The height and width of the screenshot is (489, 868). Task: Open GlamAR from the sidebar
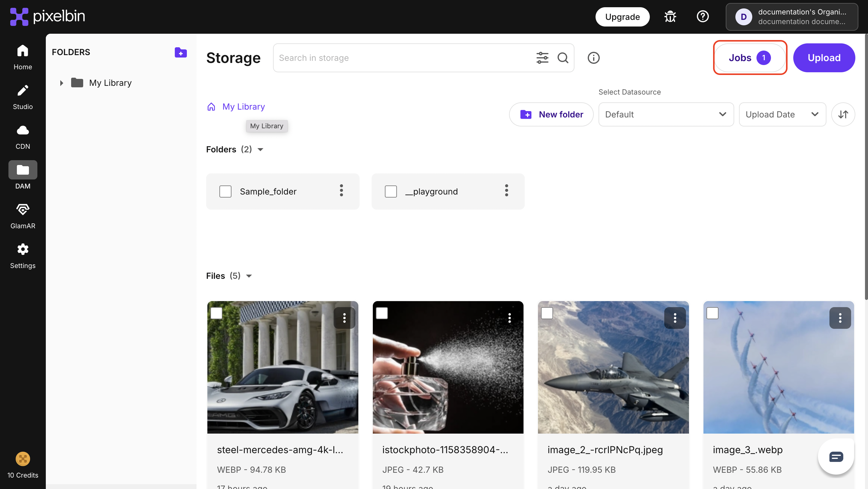(23, 216)
